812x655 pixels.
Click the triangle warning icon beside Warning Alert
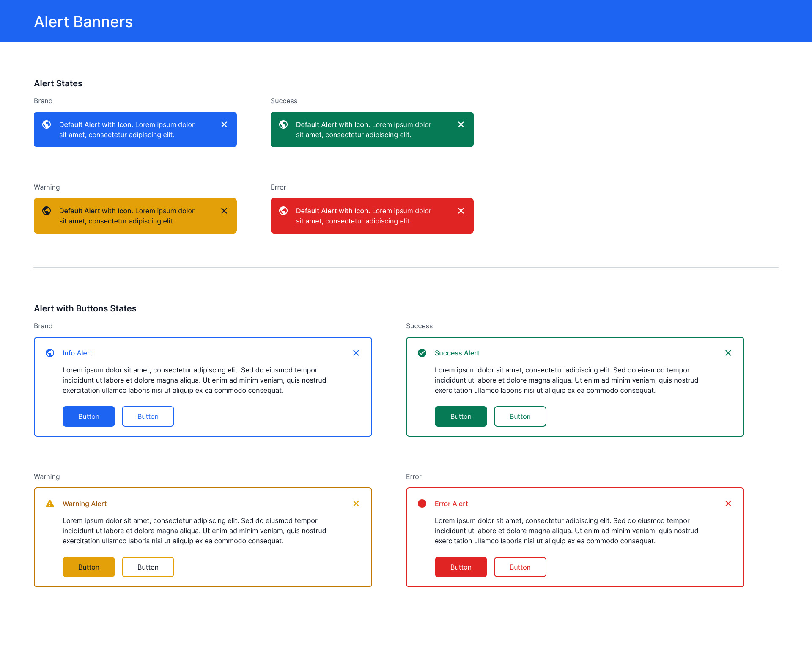pos(50,504)
